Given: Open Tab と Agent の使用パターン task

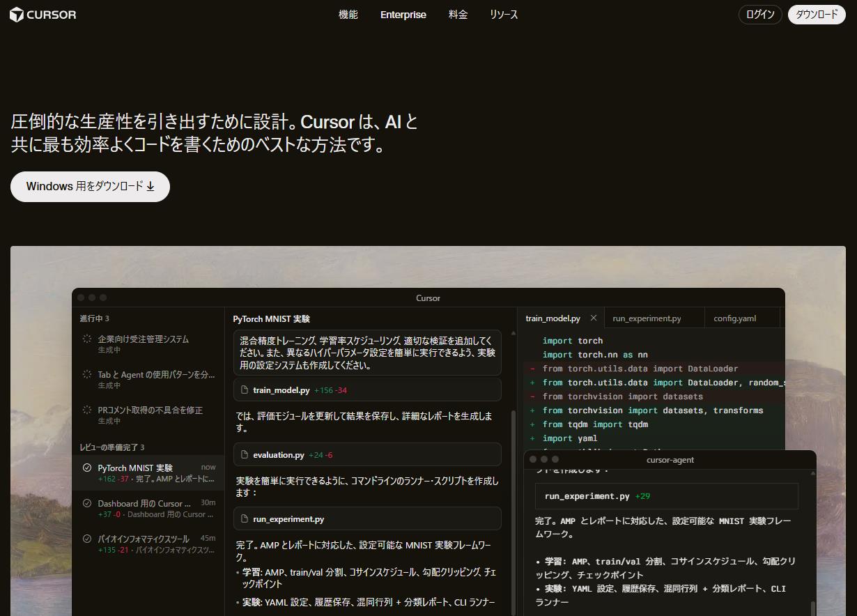Looking at the screenshot, I should pos(148,380).
